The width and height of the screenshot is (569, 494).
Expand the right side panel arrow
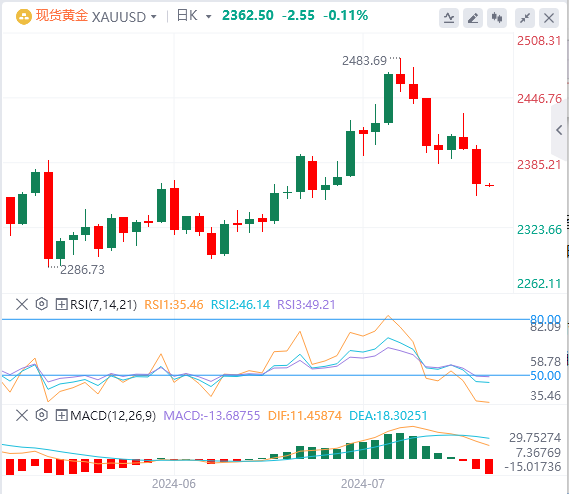tap(560, 130)
